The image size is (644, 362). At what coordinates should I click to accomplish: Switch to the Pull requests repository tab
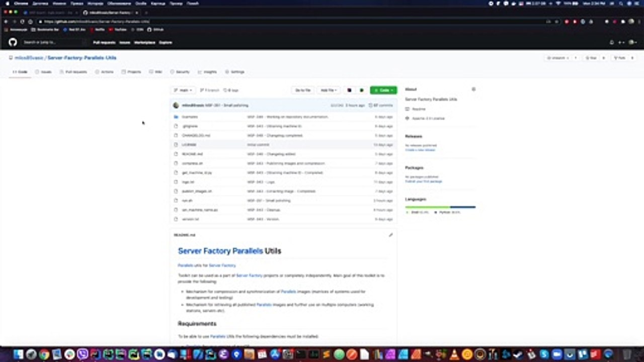(x=73, y=72)
